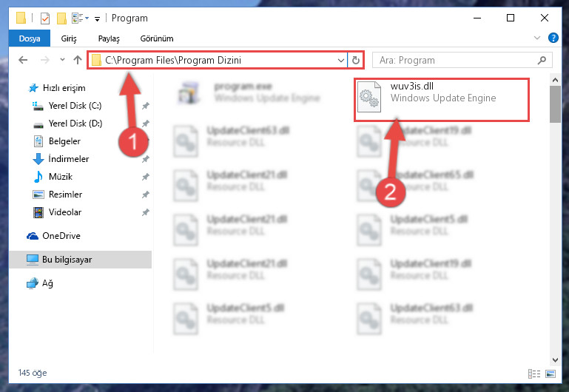The height and width of the screenshot is (392, 569).
Task: Switch to large thumbnails view icon
Action: [551, 374]
